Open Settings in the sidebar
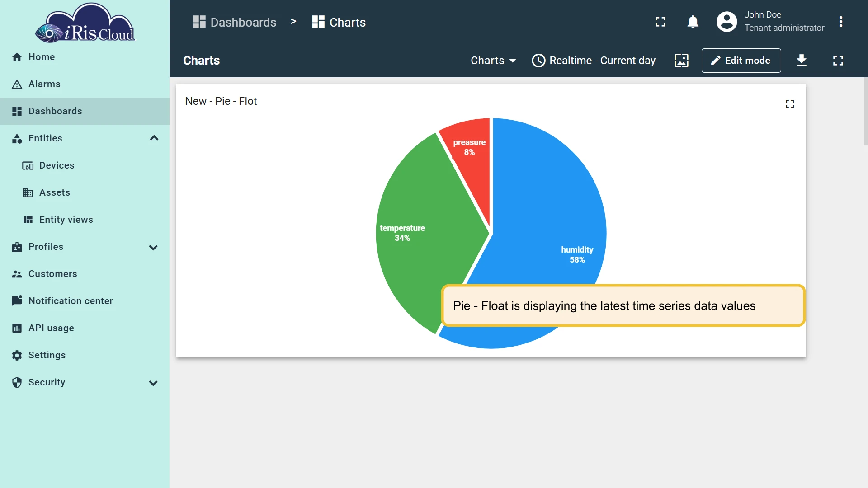868x488 pixels. [85, 355]
